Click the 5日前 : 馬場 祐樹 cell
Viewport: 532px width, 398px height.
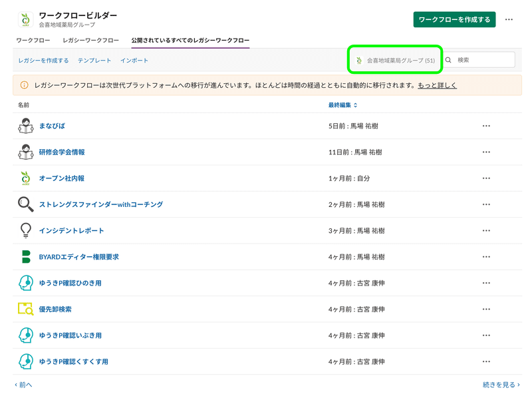353,126
